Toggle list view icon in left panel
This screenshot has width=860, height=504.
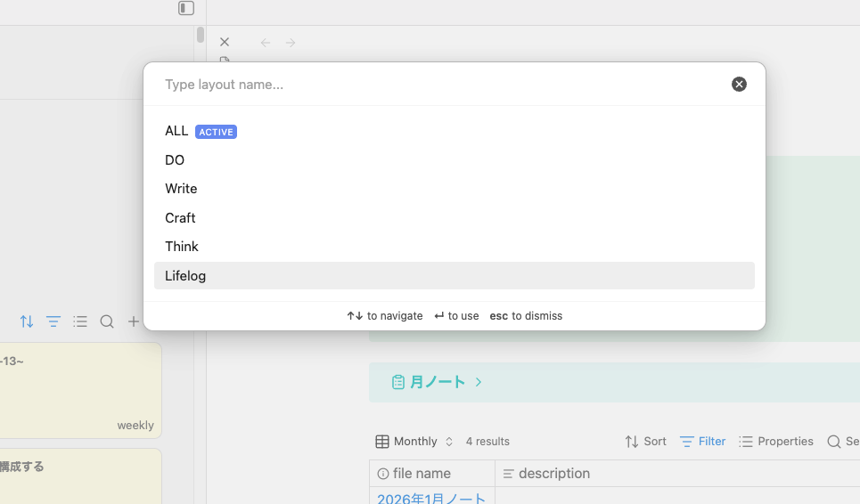pos(80,321)
